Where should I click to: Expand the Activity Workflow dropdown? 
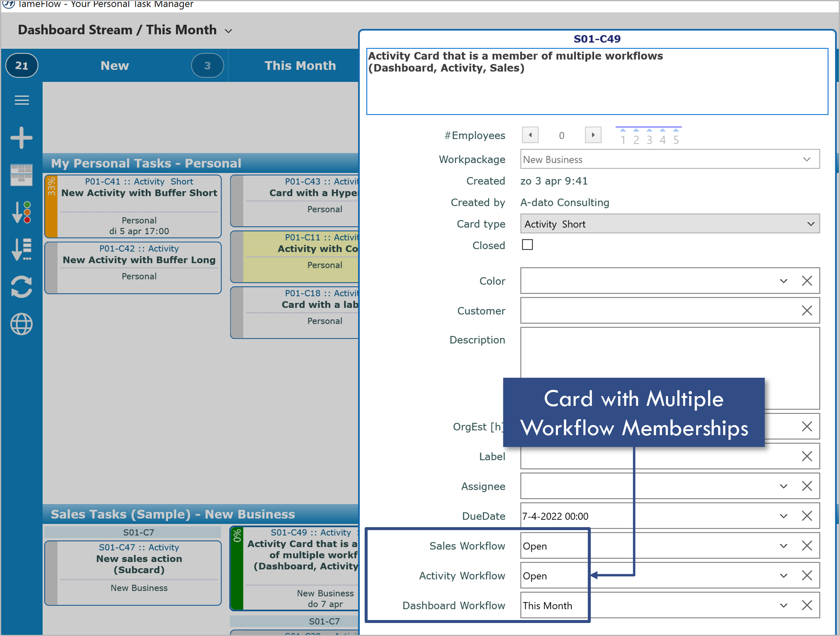click(783, 576)
